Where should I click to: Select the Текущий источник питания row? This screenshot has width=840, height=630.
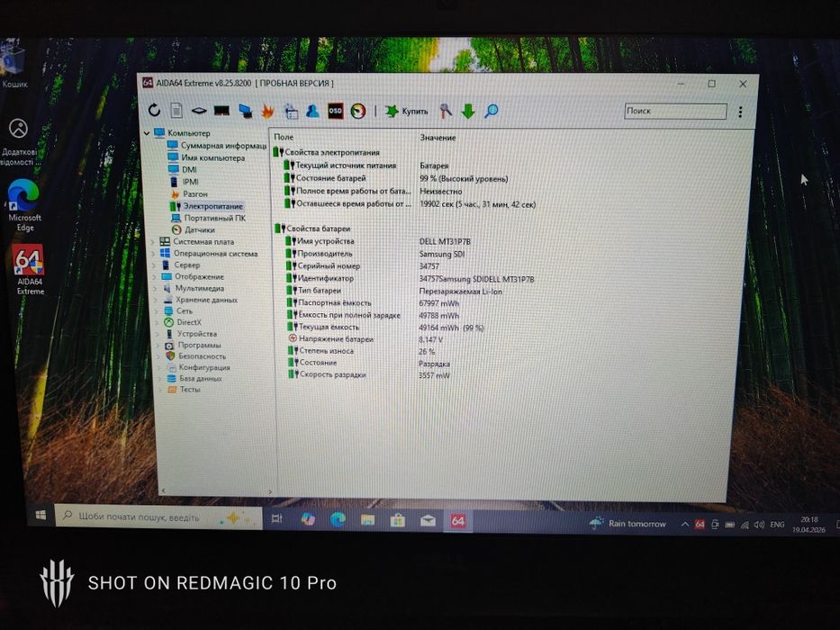coord(410,166)
